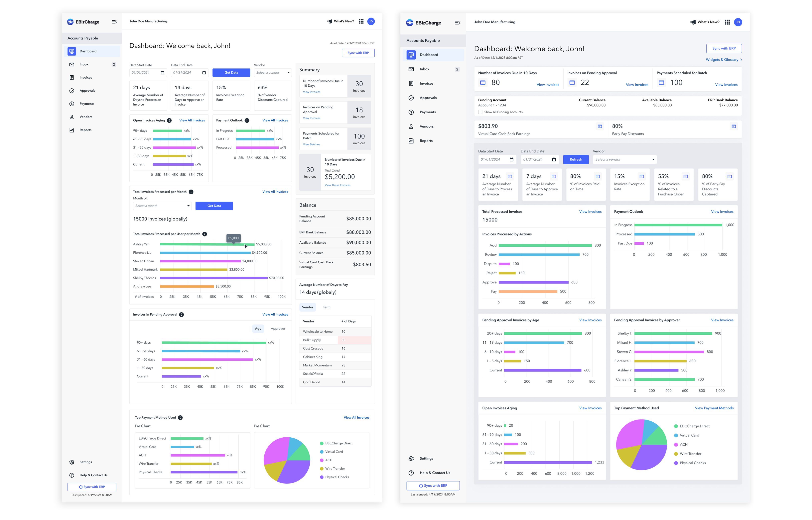Screen dimensions: 812x520
Task: Click Payments dollar icon in right sidebar
Action: [x=411, y=112]
